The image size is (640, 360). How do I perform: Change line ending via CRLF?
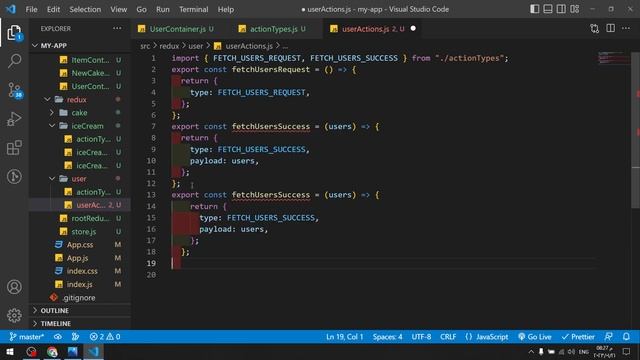pos(448,337)
